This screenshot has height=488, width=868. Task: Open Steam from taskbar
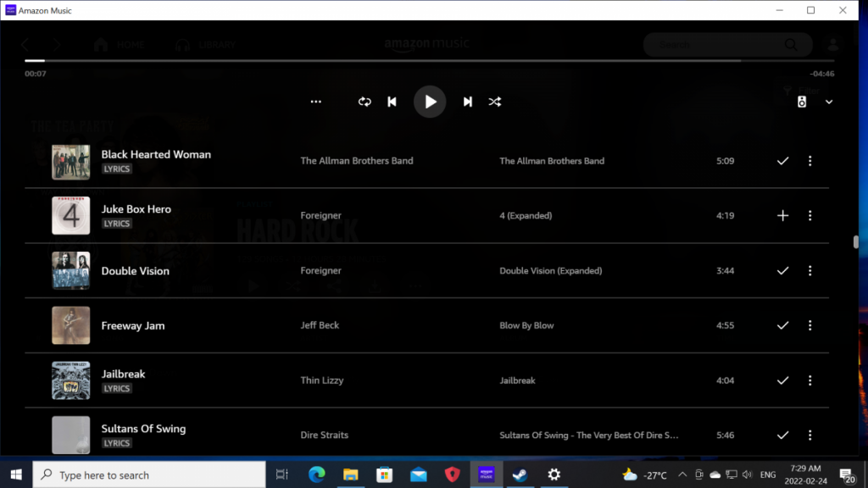520,474
